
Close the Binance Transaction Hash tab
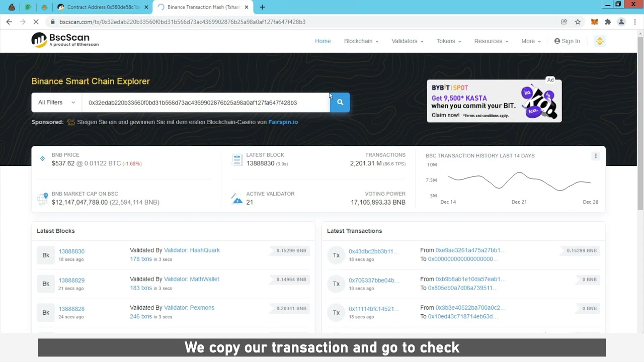tap(247, 7)
